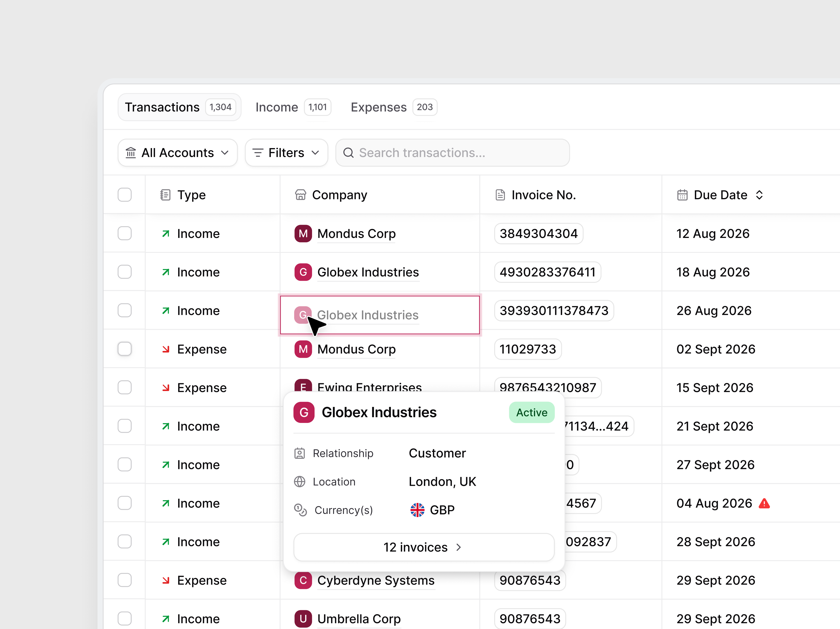Click invoice number 4930283376411

547,272
